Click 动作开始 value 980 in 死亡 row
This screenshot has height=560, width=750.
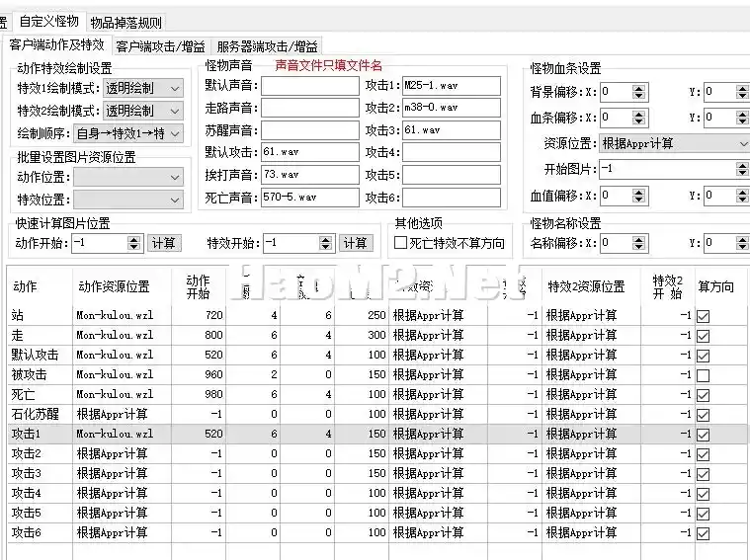click(x=213, y=394)
